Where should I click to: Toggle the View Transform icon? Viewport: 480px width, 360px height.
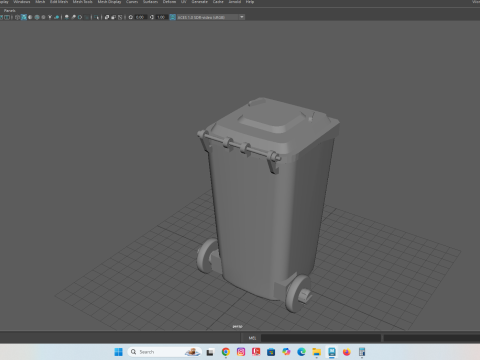(x=172, y=17)
